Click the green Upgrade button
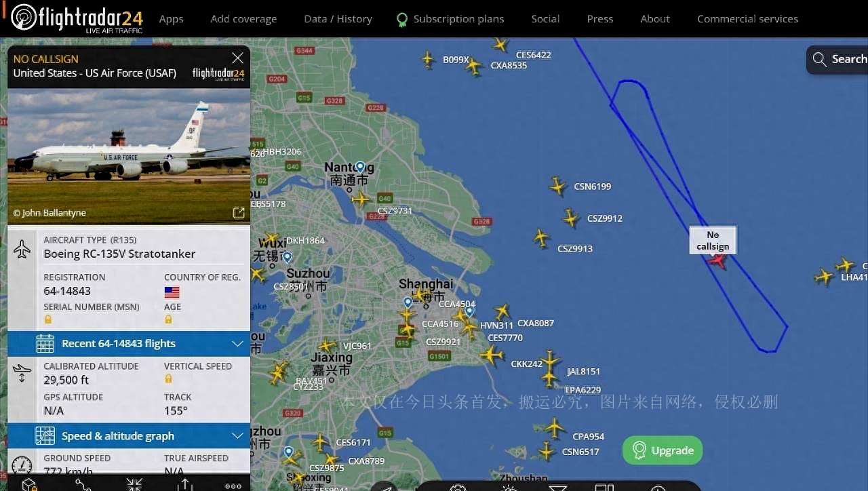 coord(663,450)
